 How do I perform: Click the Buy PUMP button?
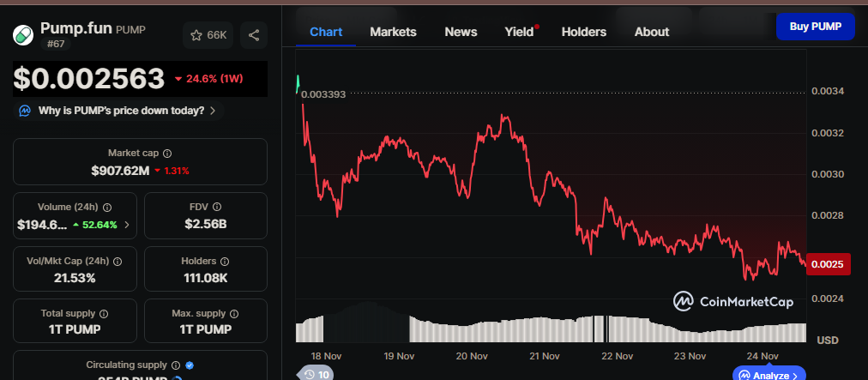point(815,27)
